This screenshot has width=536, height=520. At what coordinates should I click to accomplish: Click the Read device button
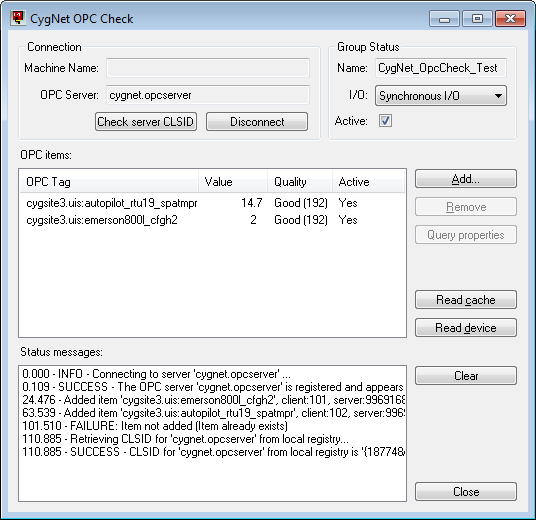466,328
